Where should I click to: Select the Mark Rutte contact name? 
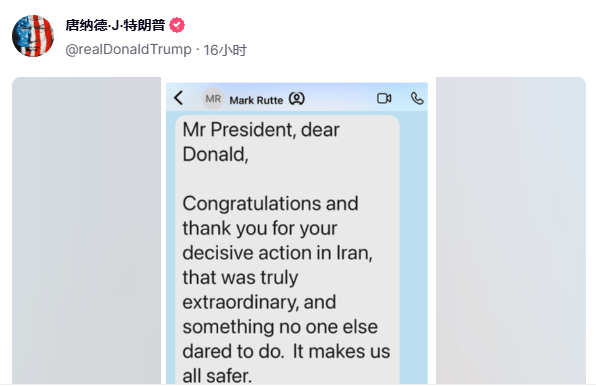(x=256, y=100)
